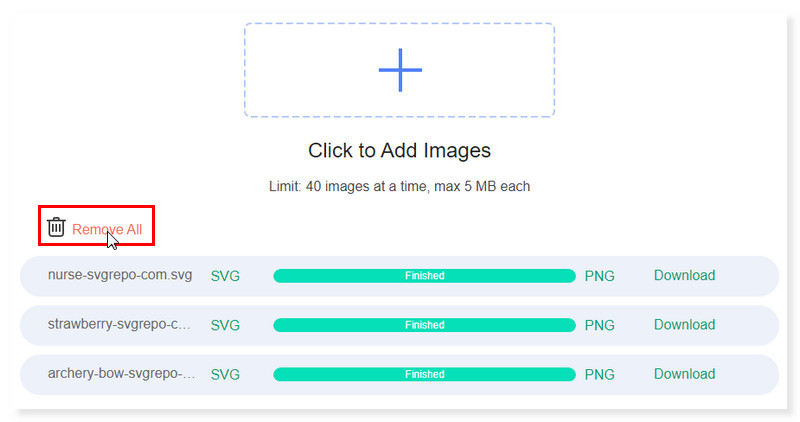Screen dimensions: 800x422
Task: Click the SVG label in strawberry row
Action: (x=225, y=325)
